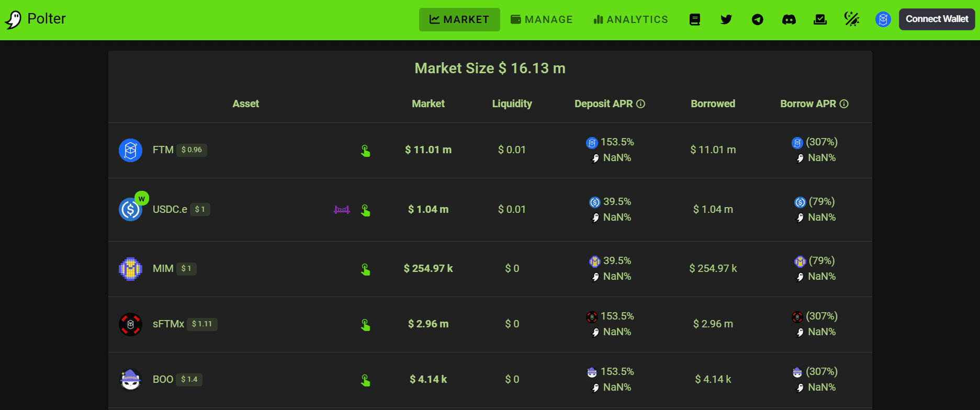
Task: Click the bridge icon in USDC.e row
Action: [342, 210]
